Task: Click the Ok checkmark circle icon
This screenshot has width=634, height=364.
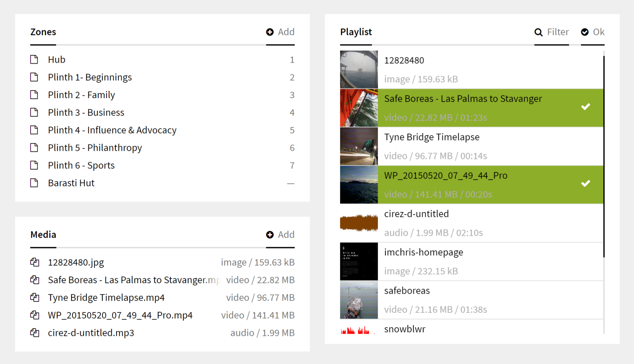Action: pyautogui.click(x=585, y=32)
